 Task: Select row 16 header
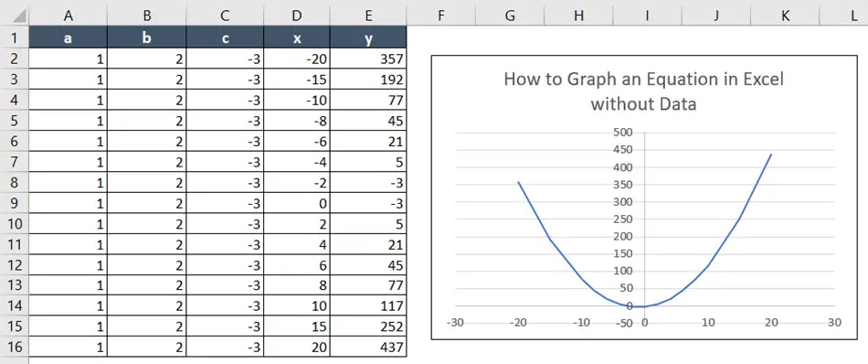pyautogui.click(x=14, y=348)
